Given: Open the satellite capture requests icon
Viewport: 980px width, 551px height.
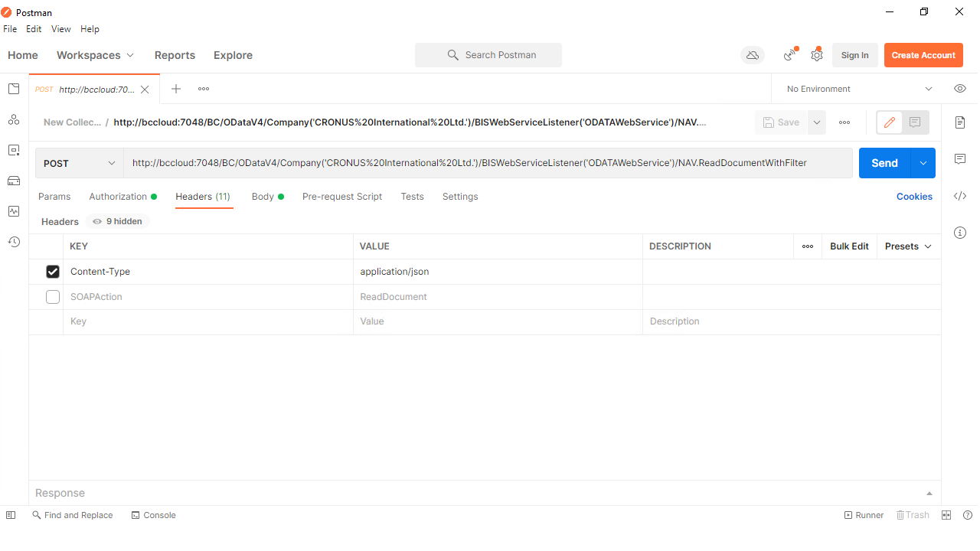Looking at the screenshot, I should click(x=790, y=55).
